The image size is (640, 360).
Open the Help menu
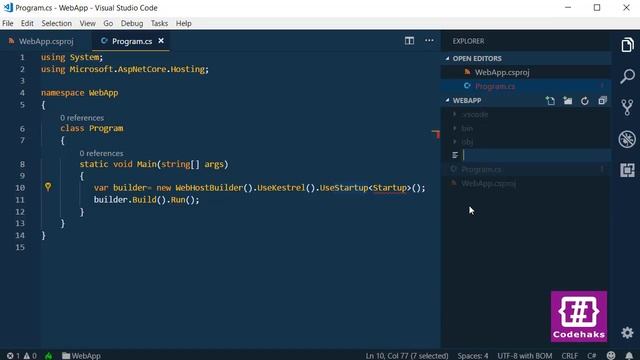(184, 23)
